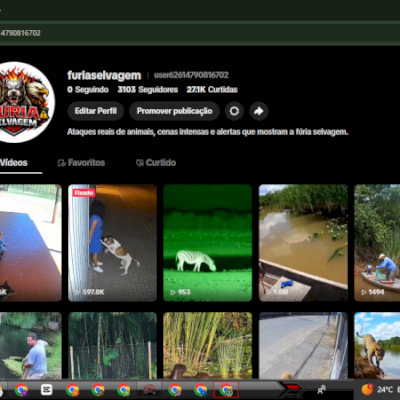Viewport: 400px width, 400px height.
Task: Open the 3103 Seguidores list
Action: pyautogui.click(x=148, y=89)
